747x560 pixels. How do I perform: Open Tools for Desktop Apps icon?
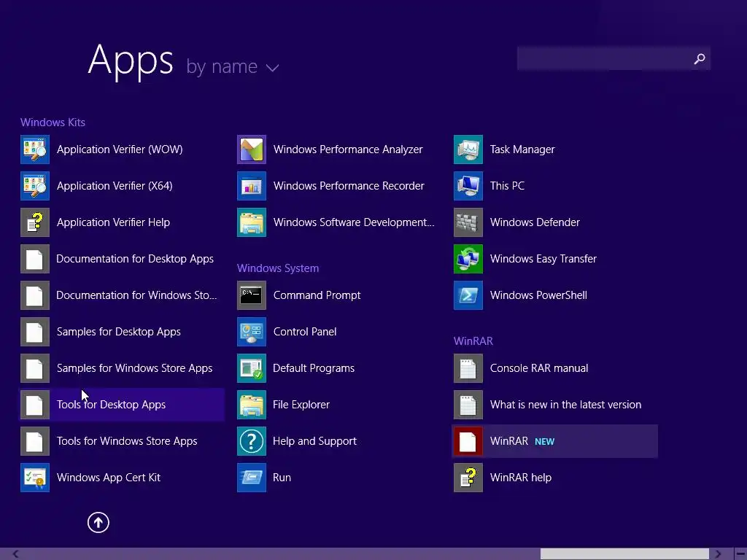tap(35, 405)
